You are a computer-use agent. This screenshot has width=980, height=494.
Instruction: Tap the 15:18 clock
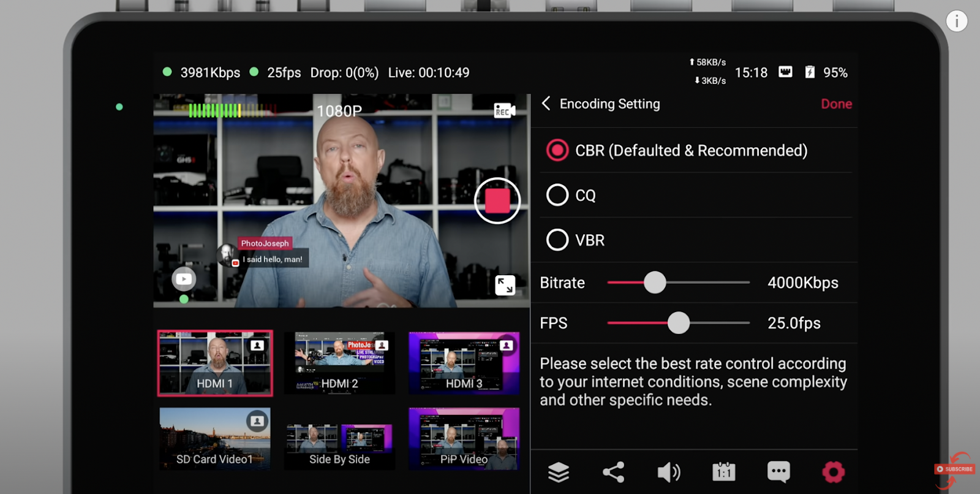(751, 73)
